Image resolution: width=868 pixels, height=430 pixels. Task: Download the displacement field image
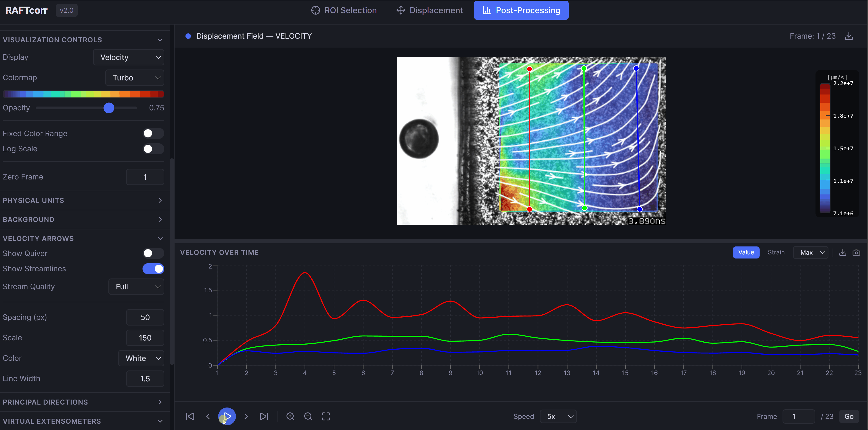click(x=849, y=36)
